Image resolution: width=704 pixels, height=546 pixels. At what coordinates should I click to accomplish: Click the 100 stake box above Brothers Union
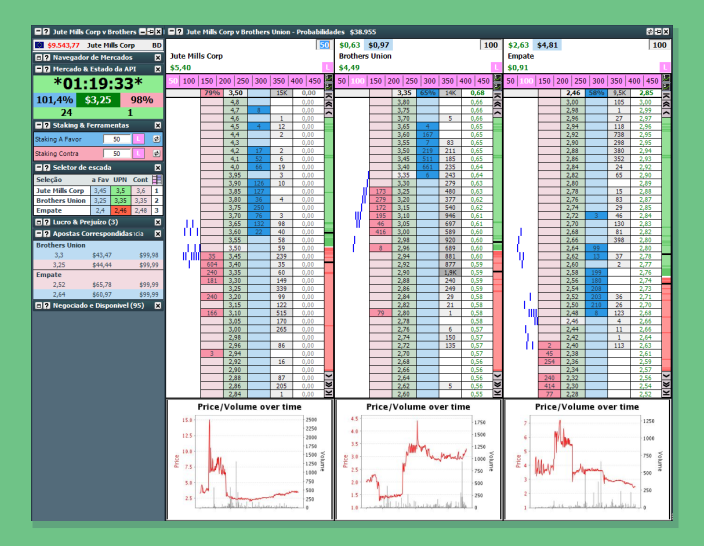click(490, 45)
